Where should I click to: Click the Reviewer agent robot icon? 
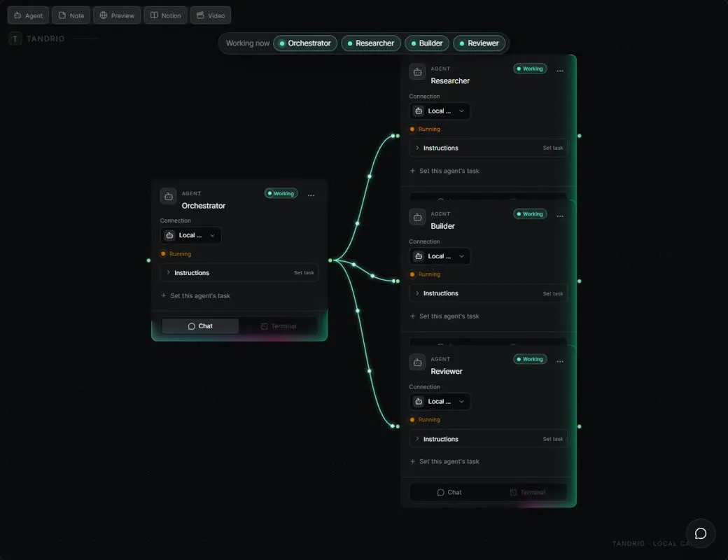pos(417,363)
